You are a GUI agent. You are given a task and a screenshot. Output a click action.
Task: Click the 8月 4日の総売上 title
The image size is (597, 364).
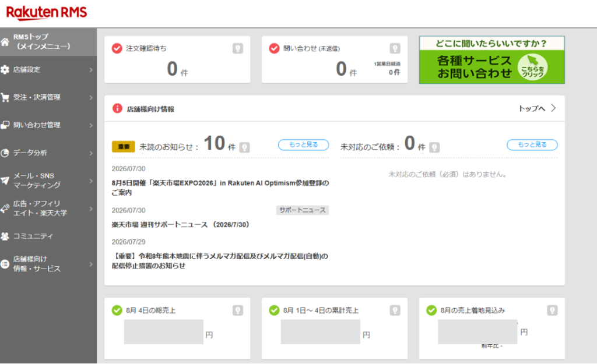click(x=151, y=310)
